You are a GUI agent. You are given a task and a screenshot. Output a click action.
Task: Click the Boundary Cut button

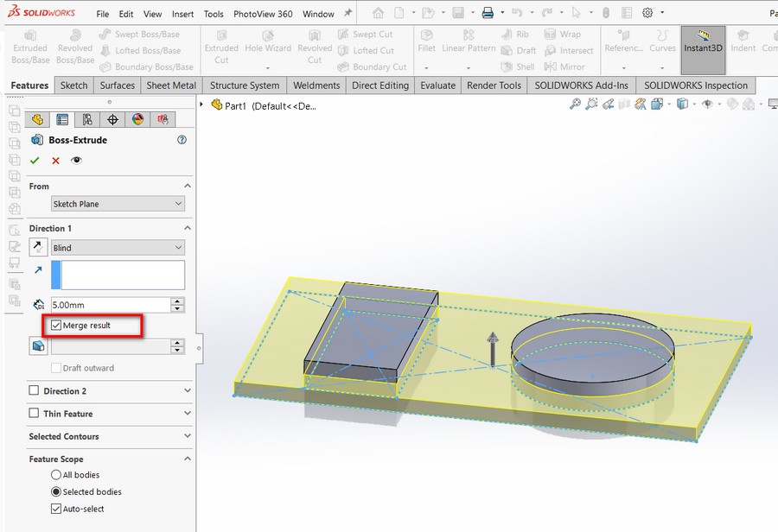(x=372, y=66)
